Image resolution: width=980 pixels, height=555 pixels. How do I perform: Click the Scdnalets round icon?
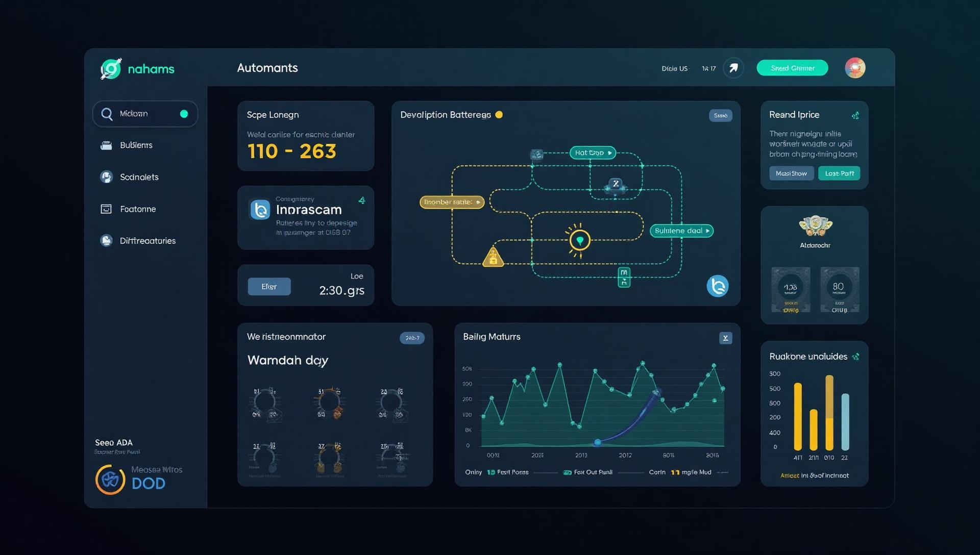point(106,177)
